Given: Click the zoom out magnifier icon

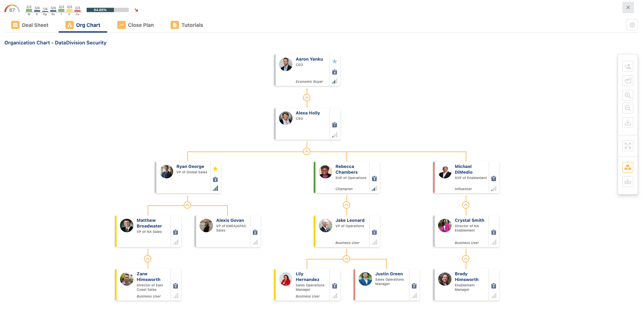Looking at the screenshot, I should tap(627, 108).
